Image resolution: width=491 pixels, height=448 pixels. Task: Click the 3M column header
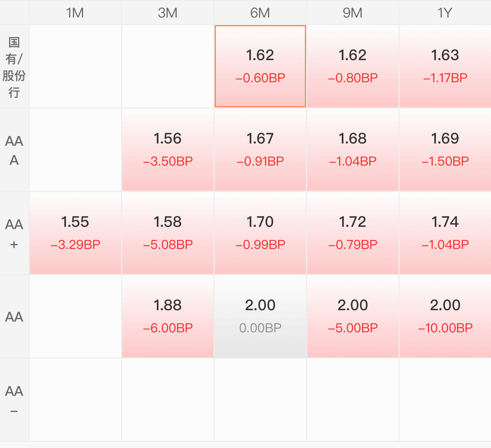pos(168,13)
